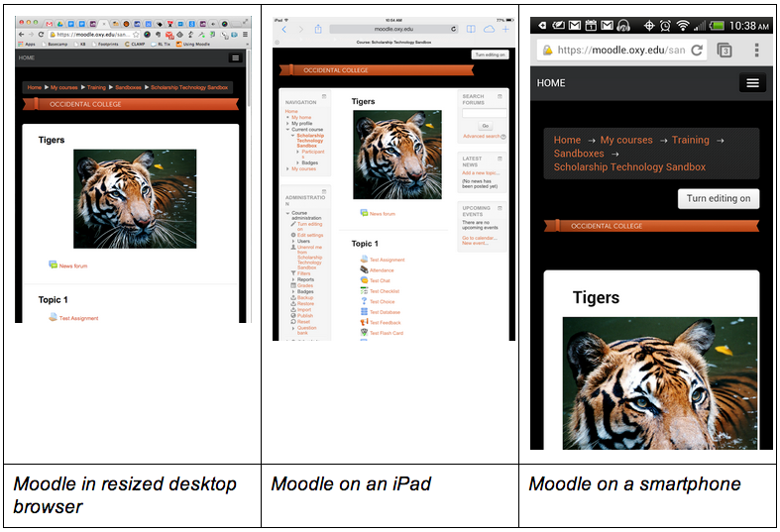Click Turn editing on button on smartphone
Viewport: 780px width, 532px height.
(x=719, y=198)
